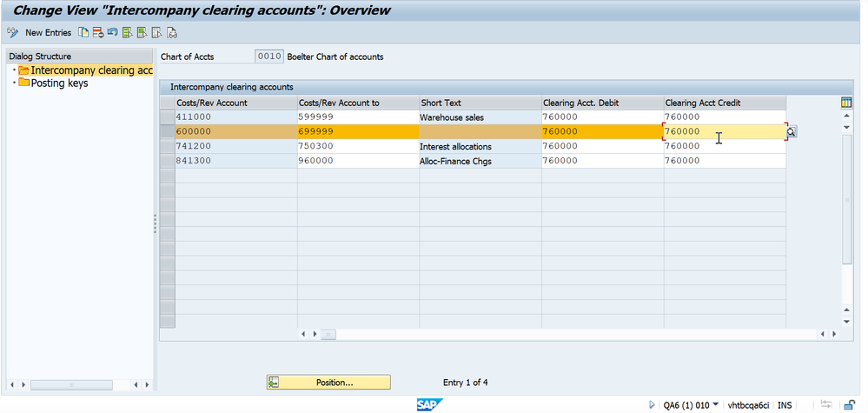The image size is (868, 413).
Task: Click Warehouse sales short text cell
Action: (x=480, y=117)
